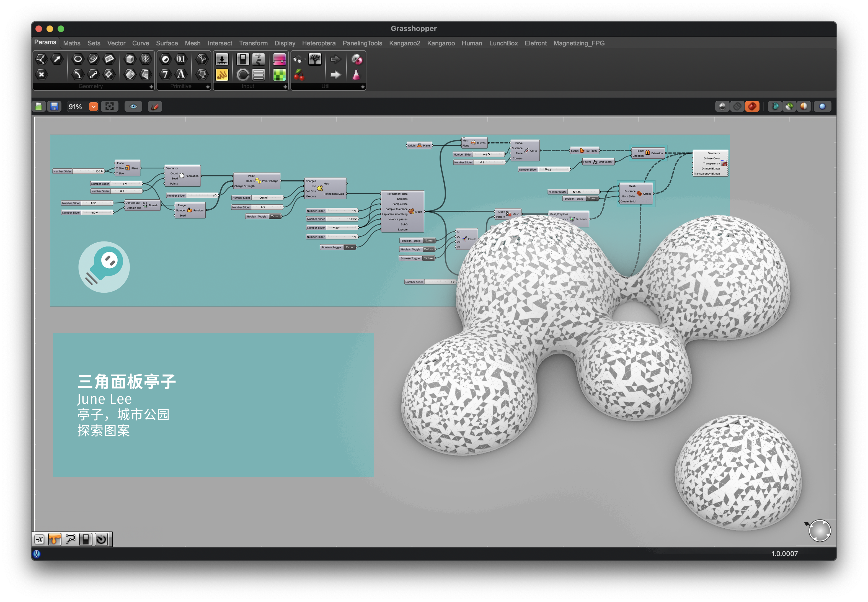Expand the Input panel plus arrow
The image size is (868, 602).
click(285, 87)
